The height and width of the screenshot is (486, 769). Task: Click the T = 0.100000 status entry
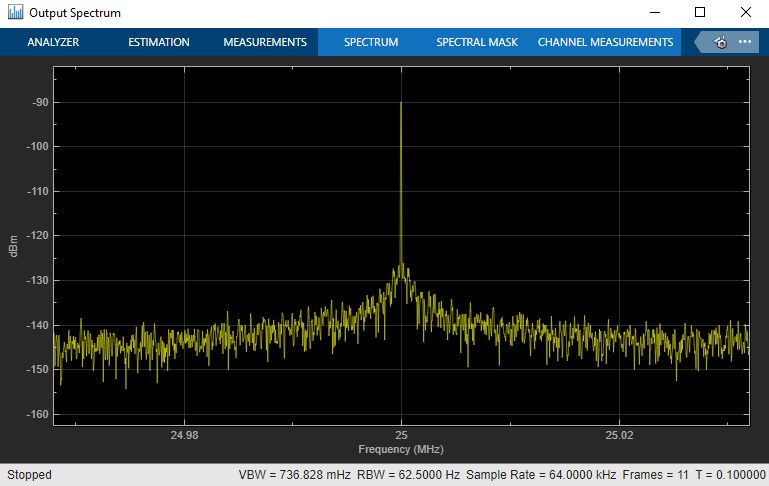(x=730, y=475)
